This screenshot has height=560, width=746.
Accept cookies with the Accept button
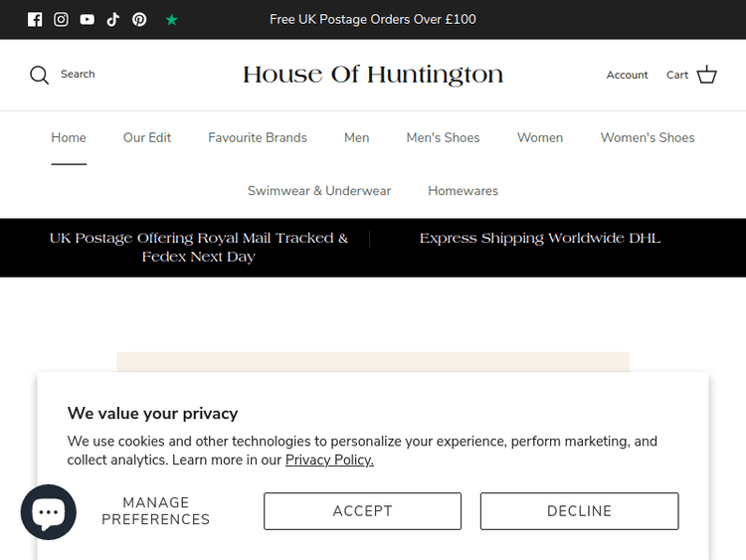[x=362, y=511]
